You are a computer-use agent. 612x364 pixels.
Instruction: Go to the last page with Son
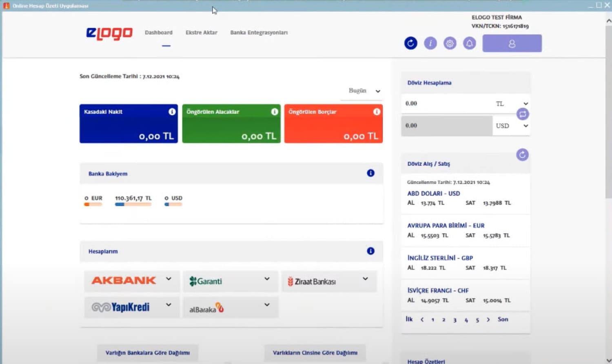pos(503,320)
